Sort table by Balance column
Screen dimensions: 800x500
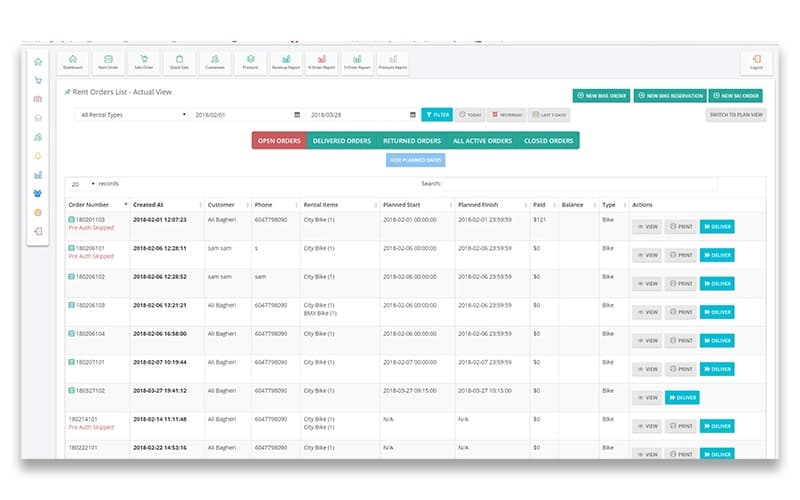578,205
